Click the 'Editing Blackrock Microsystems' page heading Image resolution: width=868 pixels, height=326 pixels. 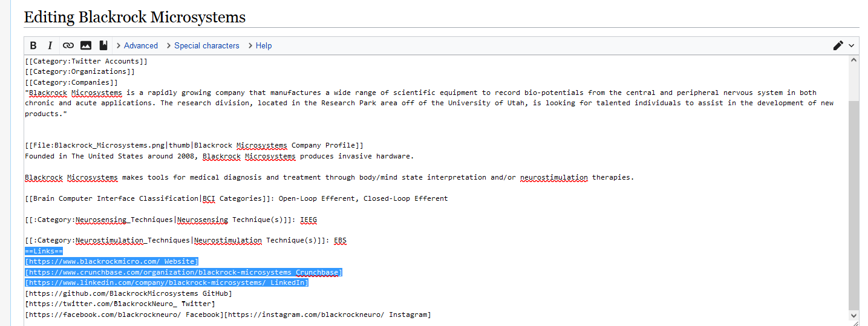pyautogui.click(x=135, y=17)
